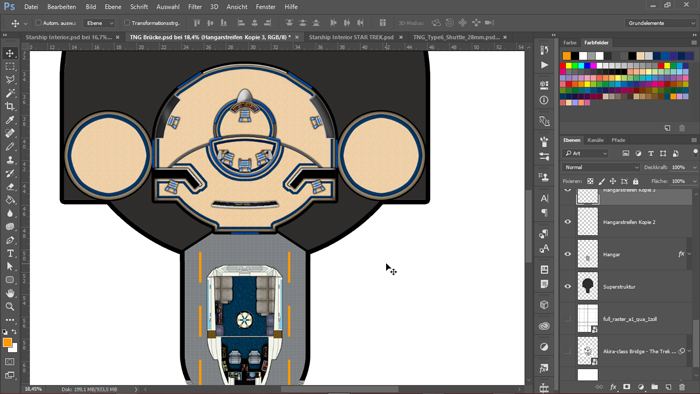Open the Deckkraft opacity dropdown
Screen dimensions: 700x394
coord(694,167)
